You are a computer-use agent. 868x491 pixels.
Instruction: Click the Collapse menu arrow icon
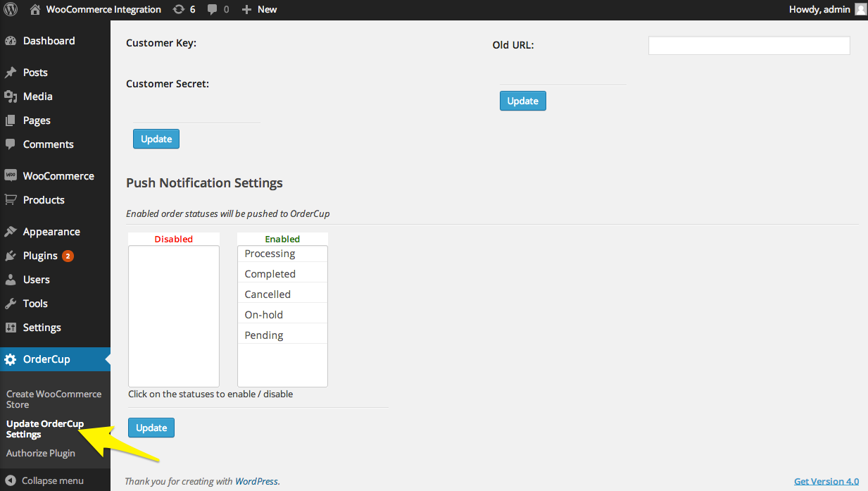click(x=11, y=480)
